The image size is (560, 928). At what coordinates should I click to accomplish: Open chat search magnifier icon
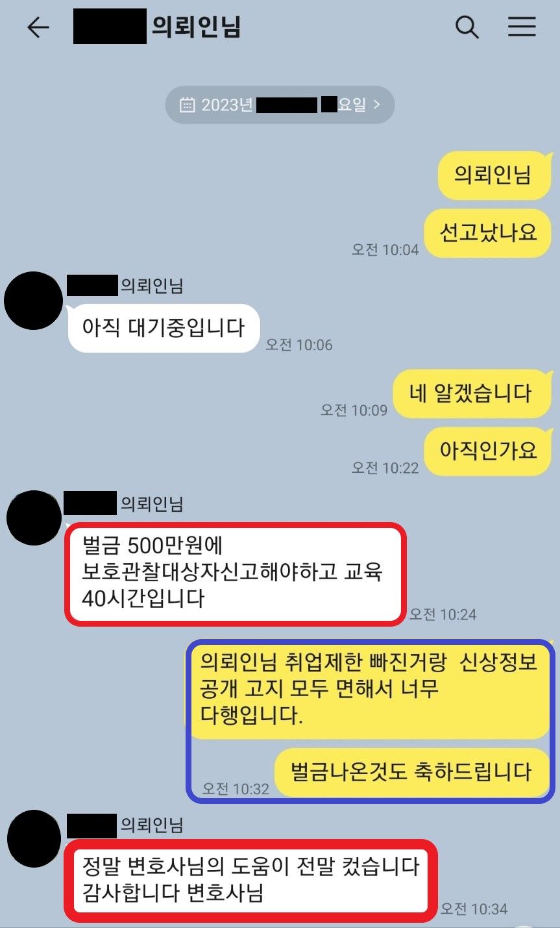click(x=467, y=27)
